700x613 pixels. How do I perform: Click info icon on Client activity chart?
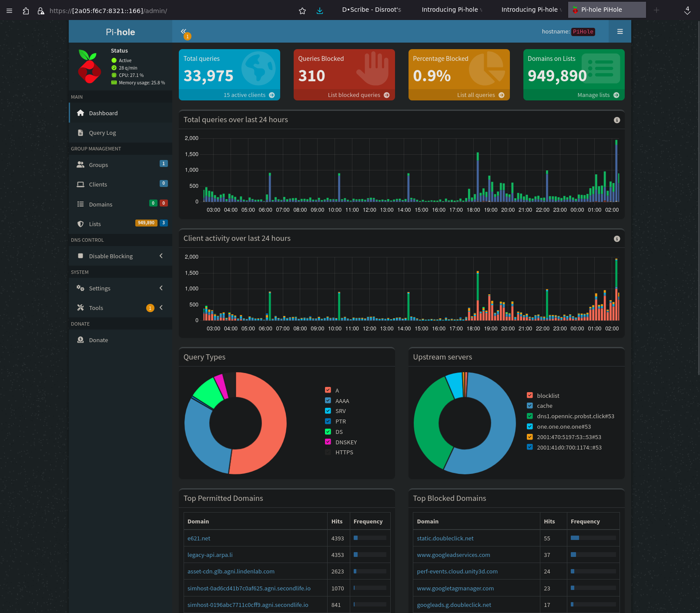[617, 239]
